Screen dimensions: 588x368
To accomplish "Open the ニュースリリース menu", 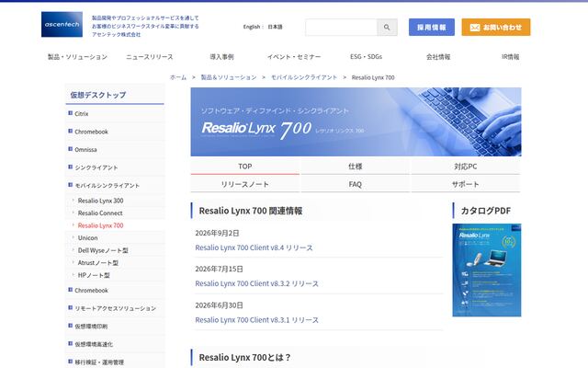I will tap(149, 57).
